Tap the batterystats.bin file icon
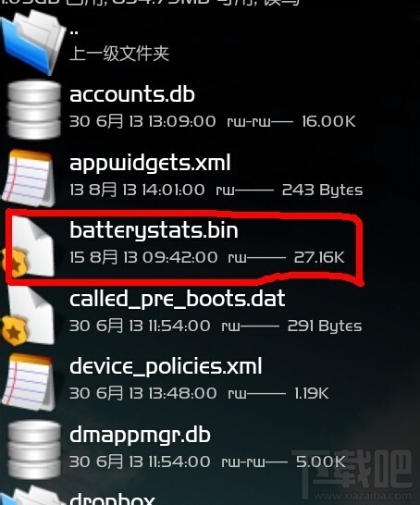Image resolution: width=420 pixels, height=505 pixels. [29, 247]
